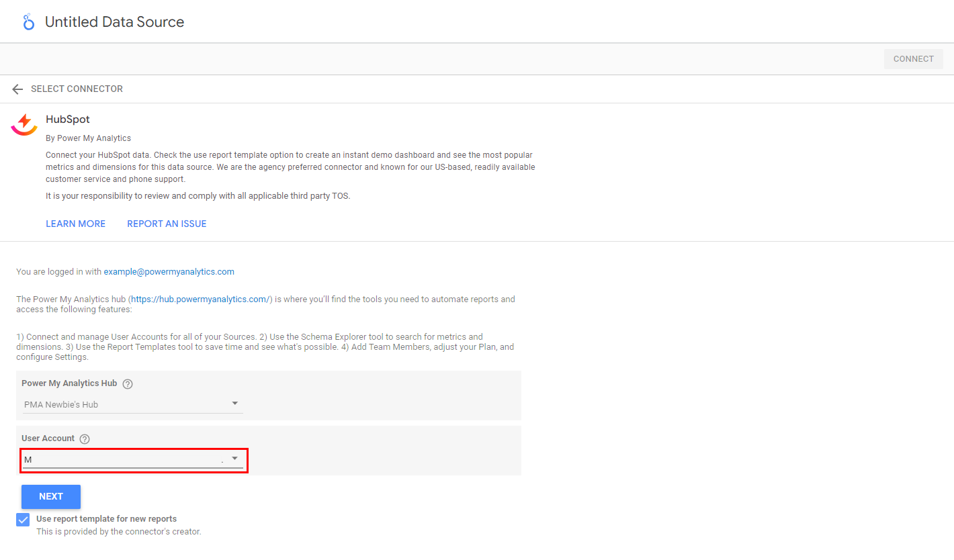Open help icon beside Power My Analytics Hub
The height and width of the screenshot is (560, 954).
click(128, 384)
